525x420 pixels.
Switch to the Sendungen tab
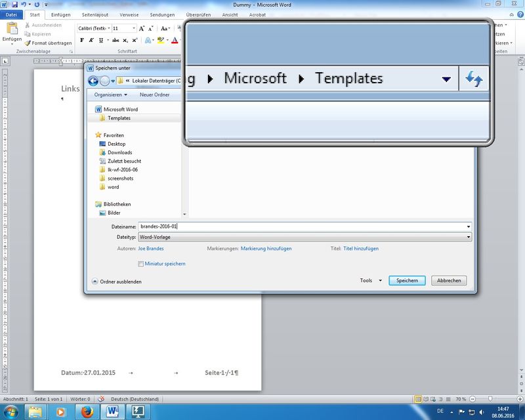(x=162, y=14)
